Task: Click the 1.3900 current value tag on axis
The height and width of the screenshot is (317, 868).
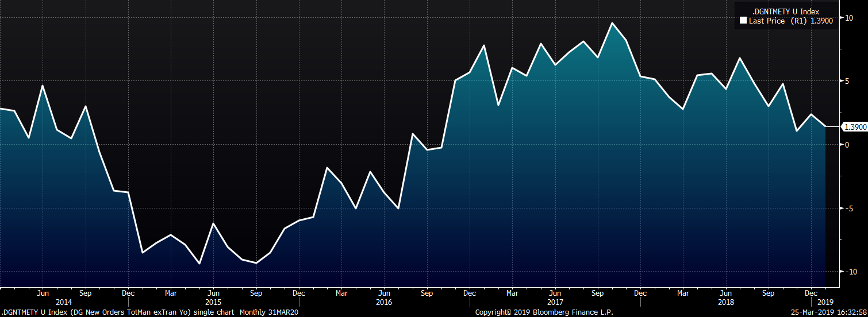Action: point(854,127)
